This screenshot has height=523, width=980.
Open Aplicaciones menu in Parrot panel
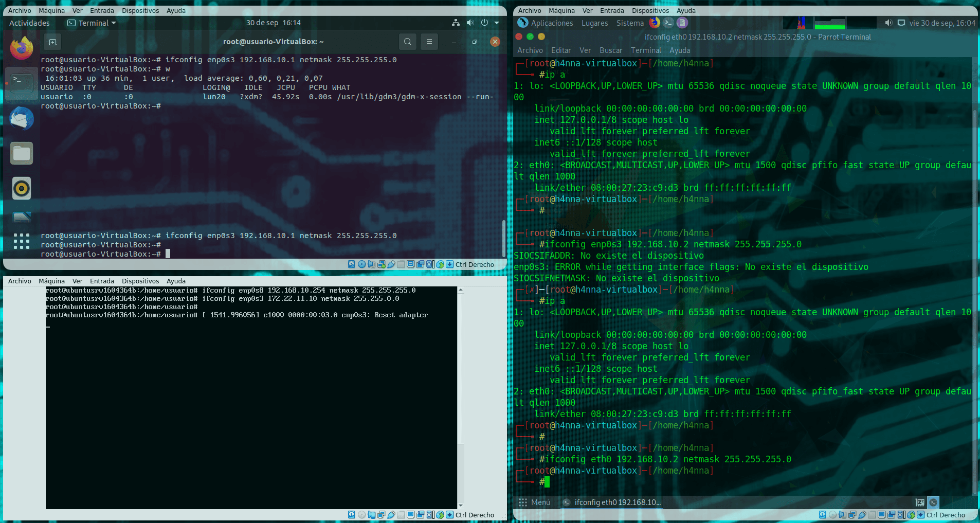click(x=552, y=23)
